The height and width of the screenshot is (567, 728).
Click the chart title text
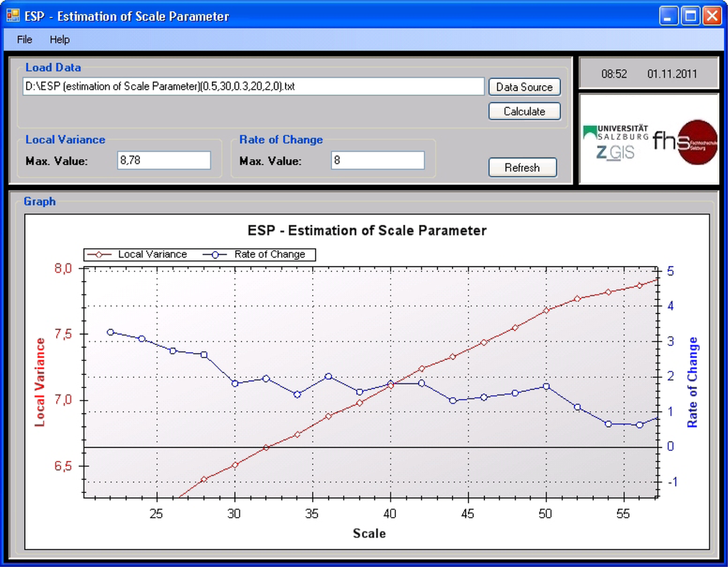coord(367,230)
